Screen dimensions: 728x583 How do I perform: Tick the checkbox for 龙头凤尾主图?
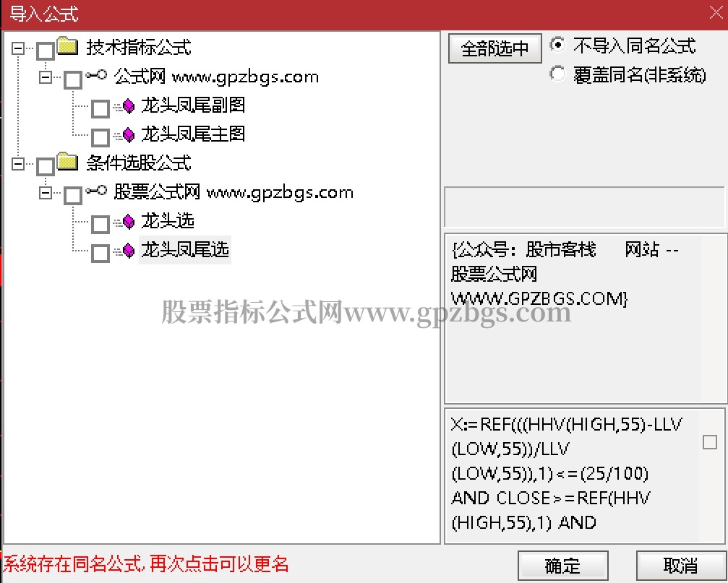click(100, 138)
